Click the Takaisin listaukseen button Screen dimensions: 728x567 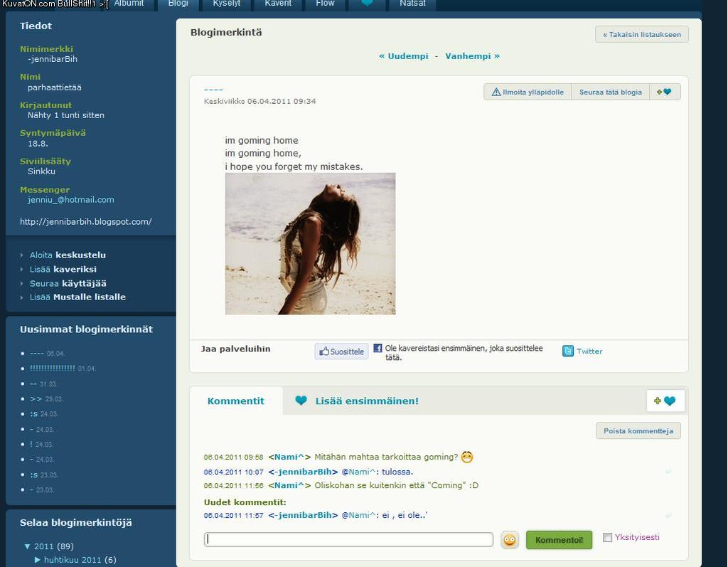click(x=641, y=34)
